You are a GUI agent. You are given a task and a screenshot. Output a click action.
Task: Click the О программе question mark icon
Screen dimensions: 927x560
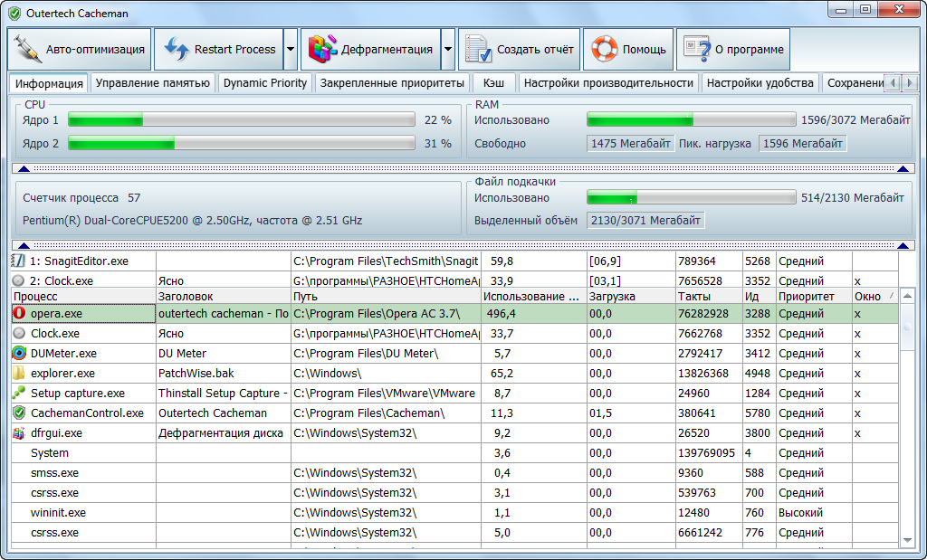[x=696, y=49]
